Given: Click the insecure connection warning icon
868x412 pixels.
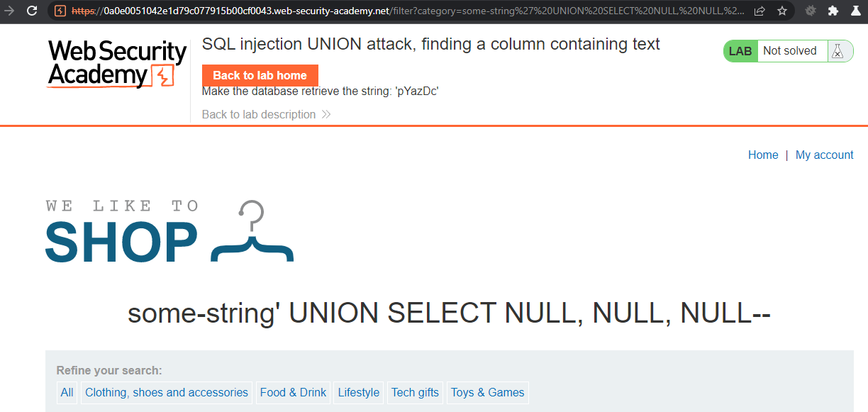Looking at the screenshot, I should tap(60, 11).
